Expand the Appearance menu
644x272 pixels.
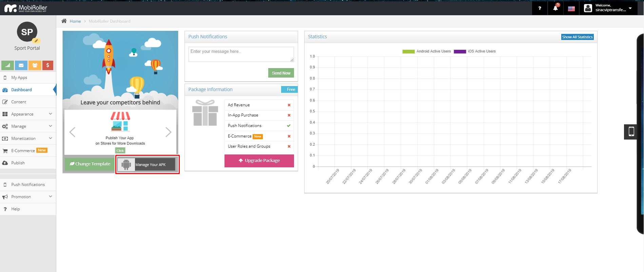(28, 114)
